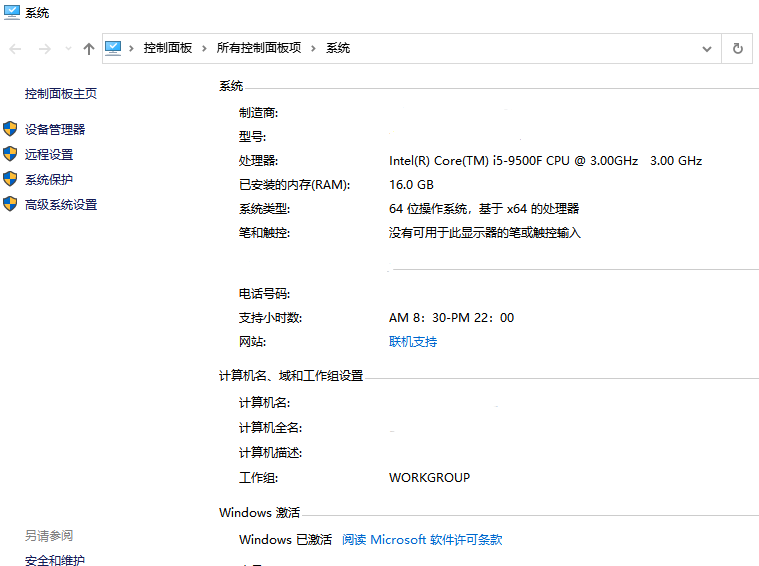Click the shield icon beside 远程设置

tap(10, 154)
